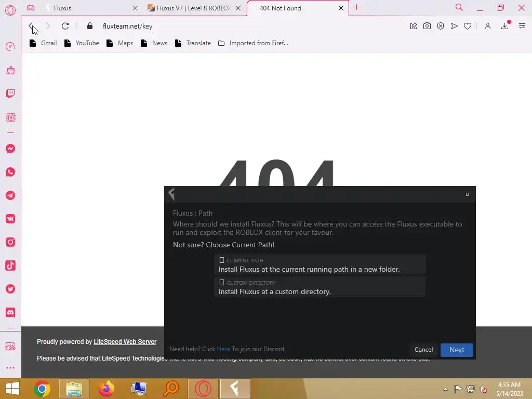Open the Opera menu logo
The width and height of the screenshot is (532, 399).
click(x=10, y=10)
